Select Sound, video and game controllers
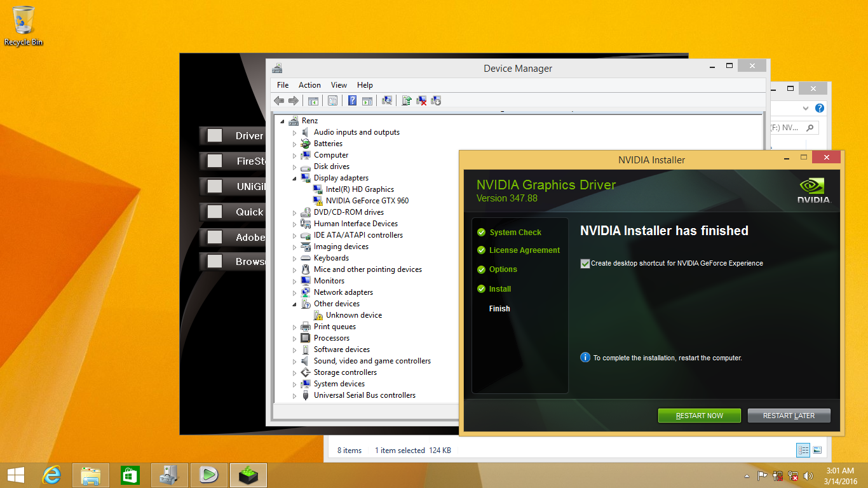 (372, 361)
